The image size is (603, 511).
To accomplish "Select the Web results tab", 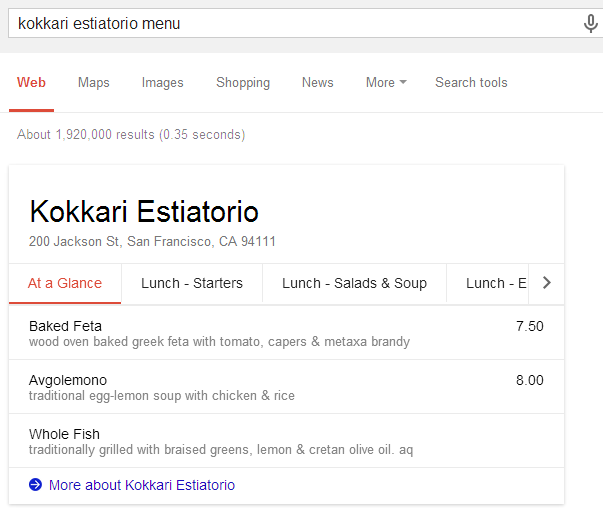I will point(31,82).
